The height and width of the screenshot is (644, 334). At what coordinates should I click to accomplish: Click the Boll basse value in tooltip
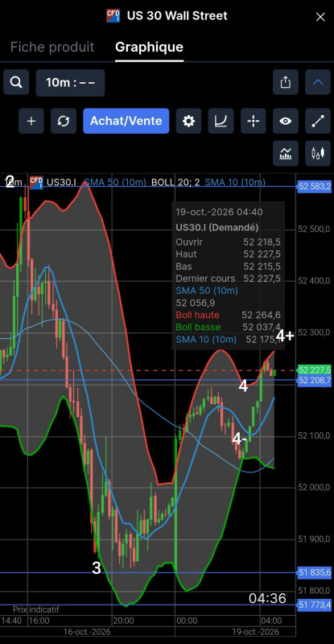262,327
